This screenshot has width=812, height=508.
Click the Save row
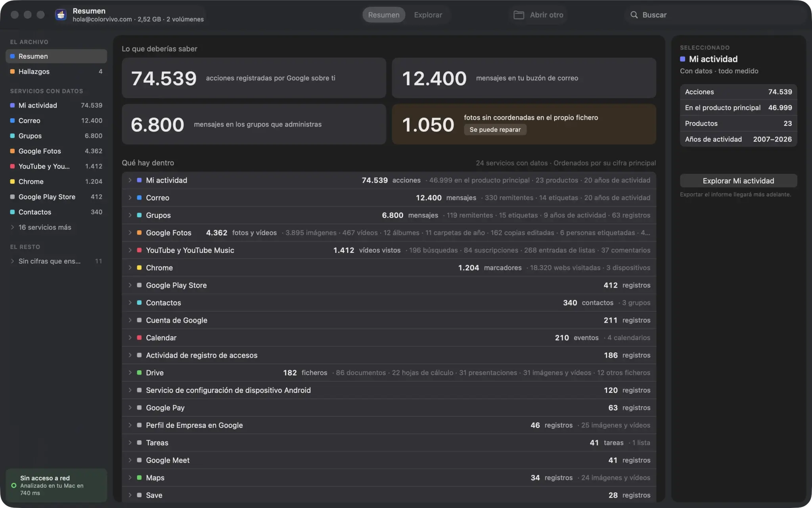coord(389,495)
